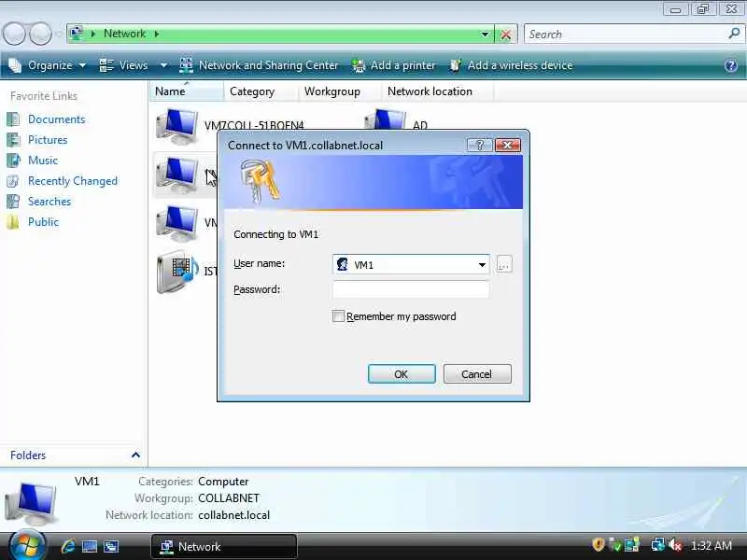This screenshot has height=560, width=747.
Task: Click the help question mark in the dialog title
Action: click(479, 145)
